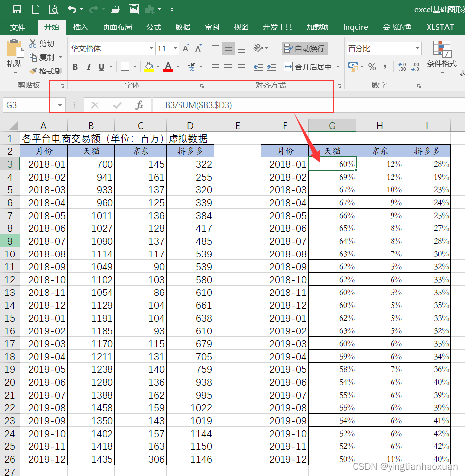Increase font size with larger A icon

coord(186,48)
